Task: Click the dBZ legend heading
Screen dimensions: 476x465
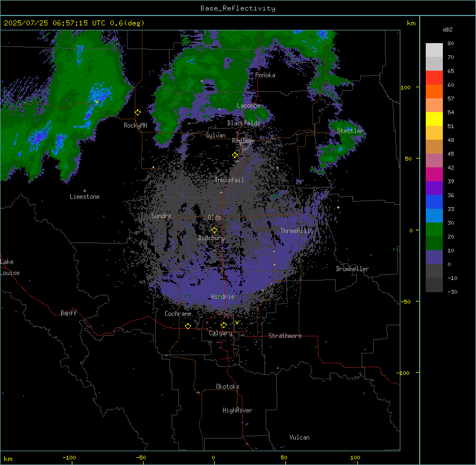Action: (x=447, y=29)
